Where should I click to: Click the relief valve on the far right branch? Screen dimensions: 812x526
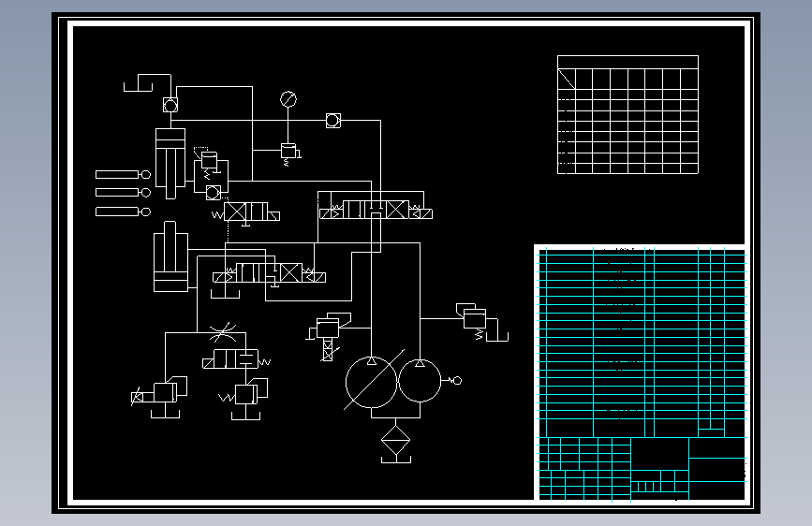474,318
